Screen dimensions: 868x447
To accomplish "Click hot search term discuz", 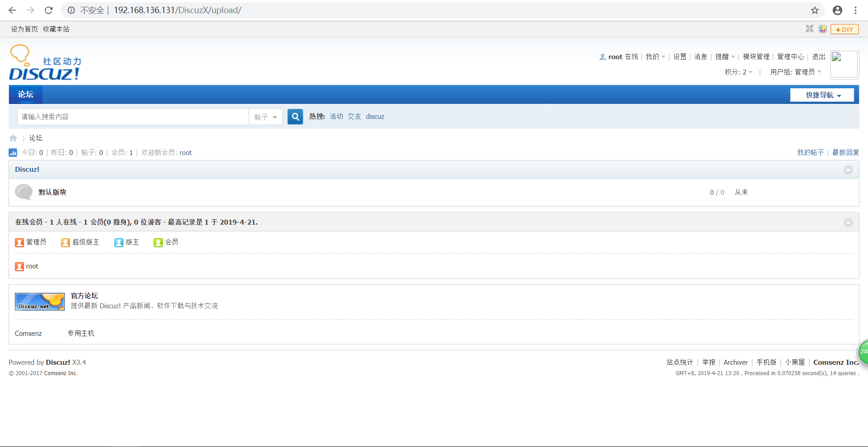I will 375,117.
